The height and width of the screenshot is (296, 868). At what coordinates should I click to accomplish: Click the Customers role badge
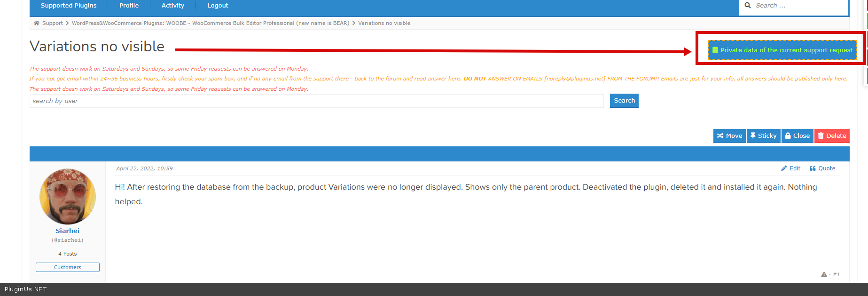click(x=68, y=267)
